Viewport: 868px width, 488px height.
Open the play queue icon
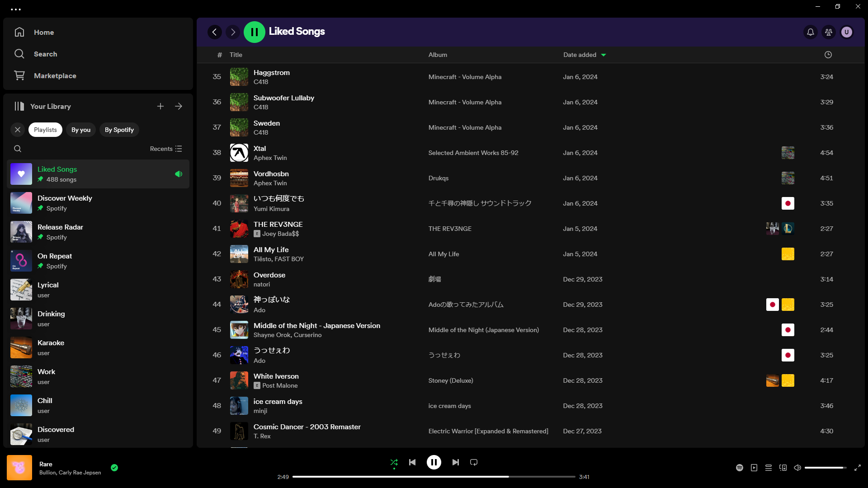[769, 468]
